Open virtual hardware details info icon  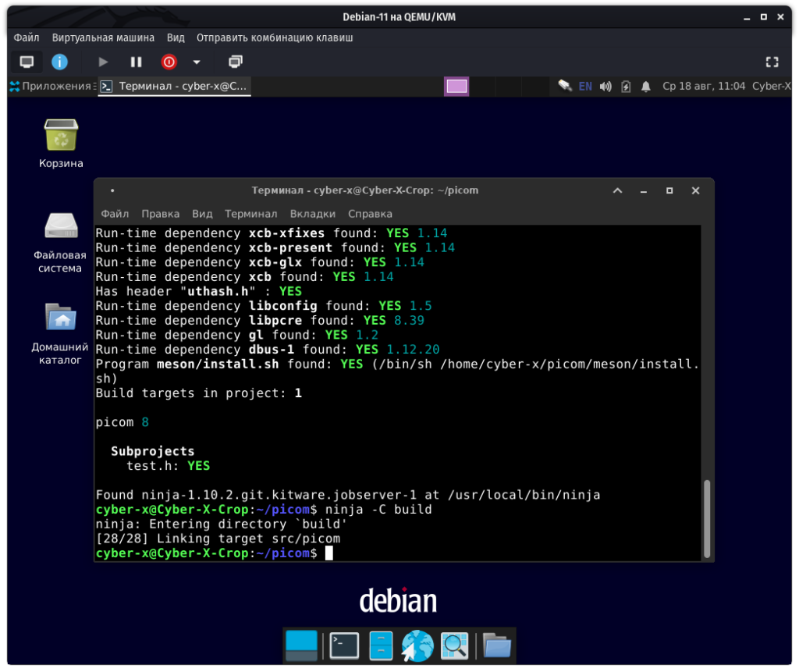59,62
